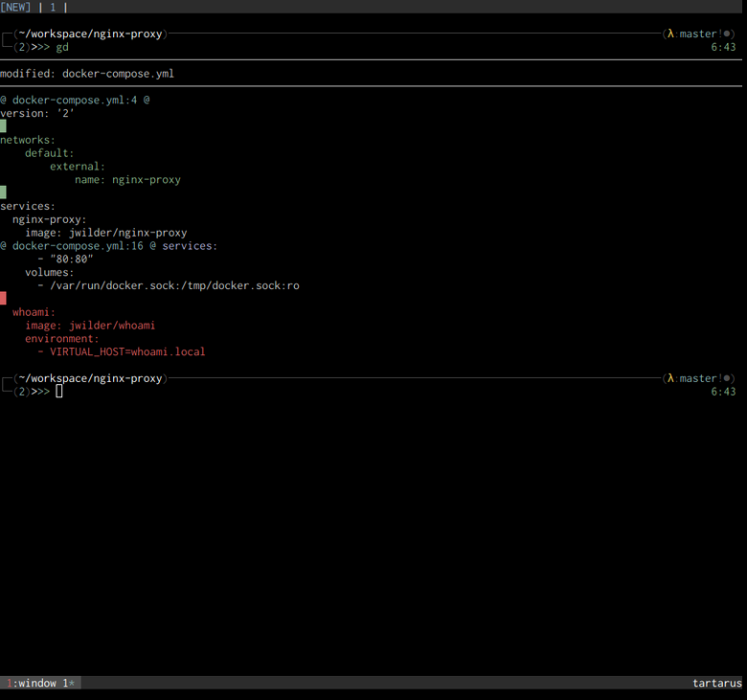
Task: Click the removed "whoami:" service line
Action: point(34,312)
